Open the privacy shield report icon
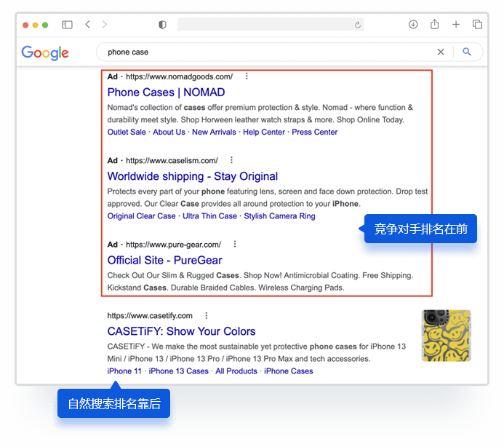This screenshot has height=447, width=504. click(x=162, y=25)
